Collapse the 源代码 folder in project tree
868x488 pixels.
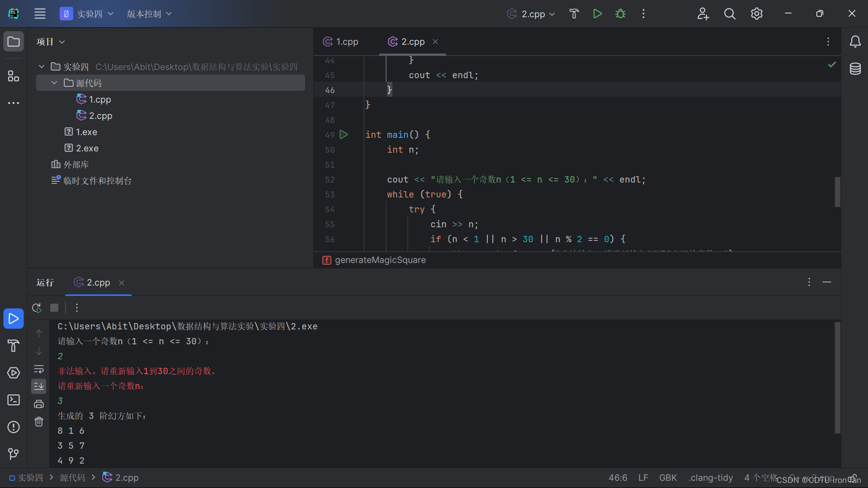click(x=54, y=83)
